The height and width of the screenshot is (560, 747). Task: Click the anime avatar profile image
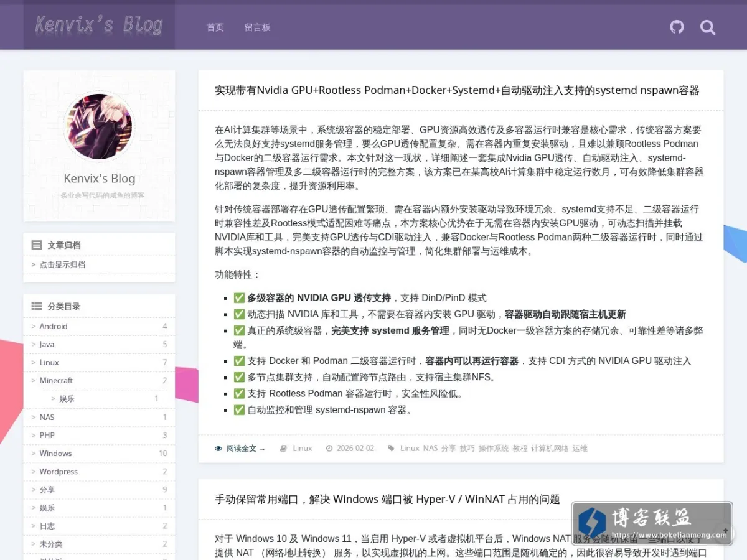pos(99,126)
